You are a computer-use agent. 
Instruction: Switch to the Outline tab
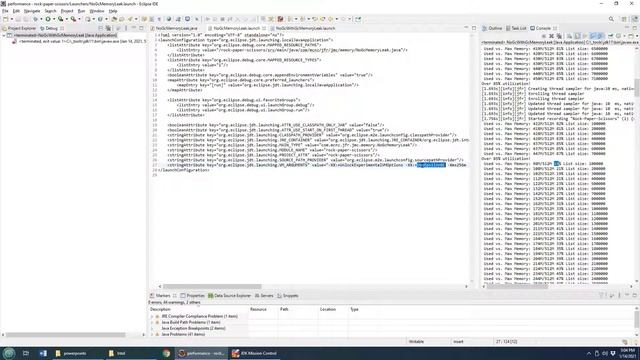492,28
